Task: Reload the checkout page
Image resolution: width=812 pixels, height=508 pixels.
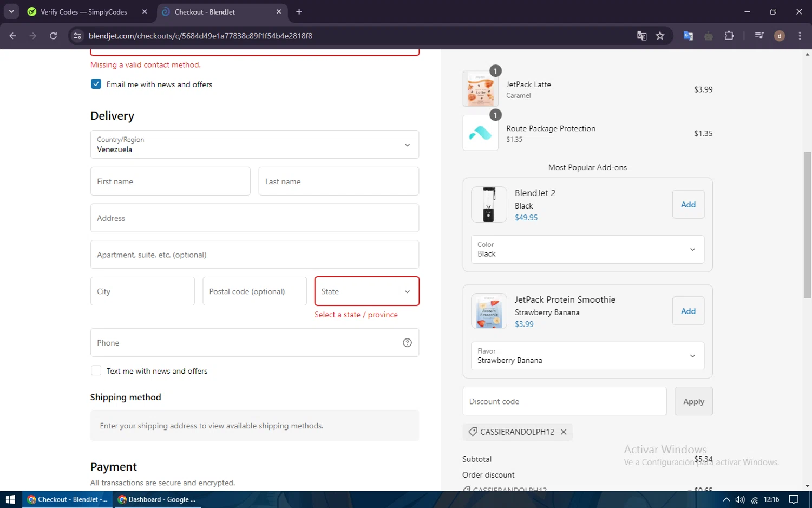Action: [53, 36]
